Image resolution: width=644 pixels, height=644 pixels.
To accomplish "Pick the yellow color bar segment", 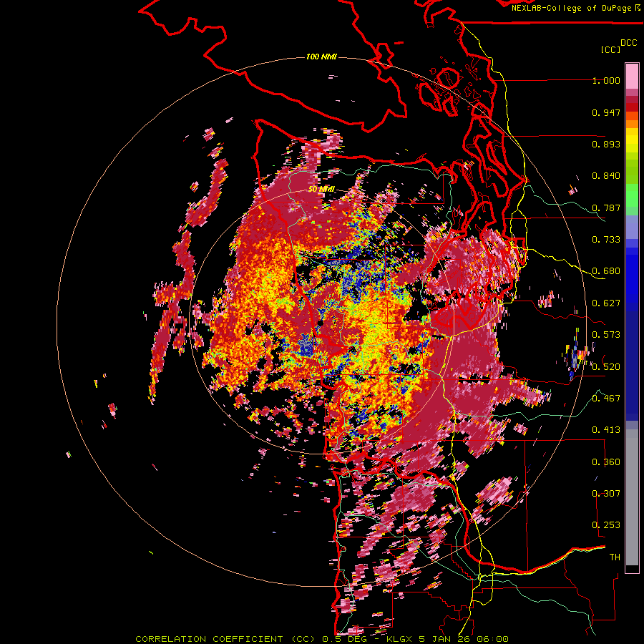I will [632, 140].
